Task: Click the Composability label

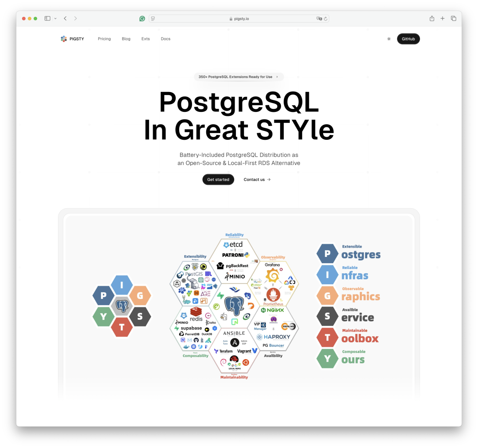Action: tap(196, 356)
